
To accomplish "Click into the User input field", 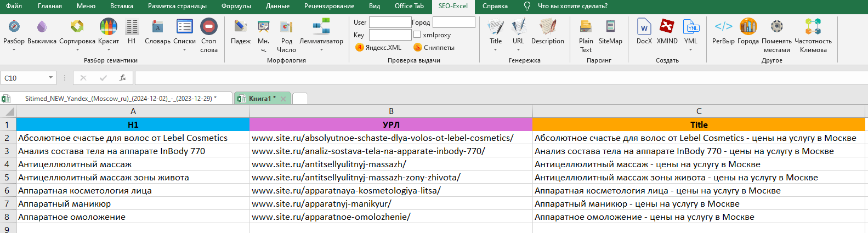I will point(390,22).
